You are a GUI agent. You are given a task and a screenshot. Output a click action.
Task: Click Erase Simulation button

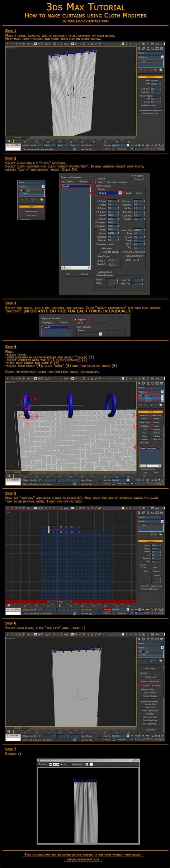click(x=150, y=693)
